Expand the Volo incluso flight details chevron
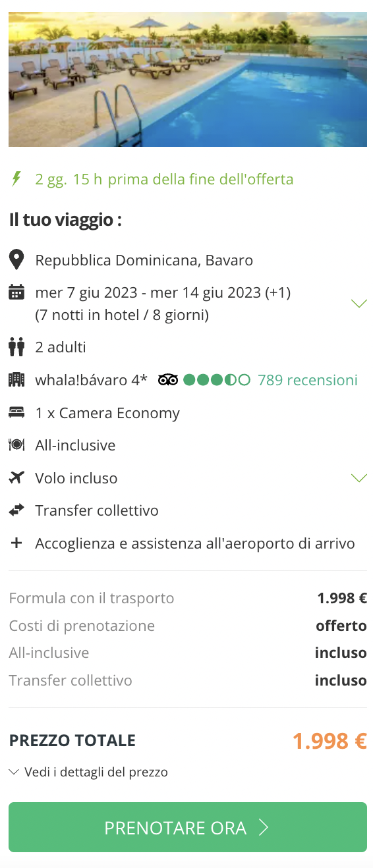 359,478
